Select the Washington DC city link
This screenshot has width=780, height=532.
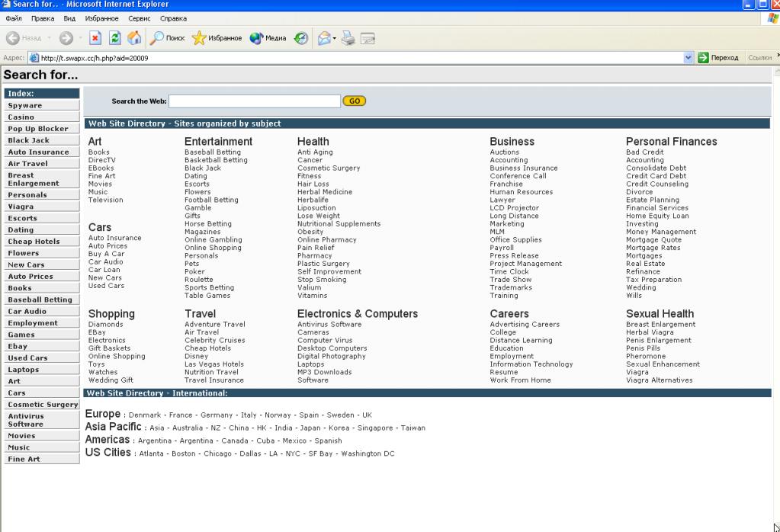tap(368, 454)
